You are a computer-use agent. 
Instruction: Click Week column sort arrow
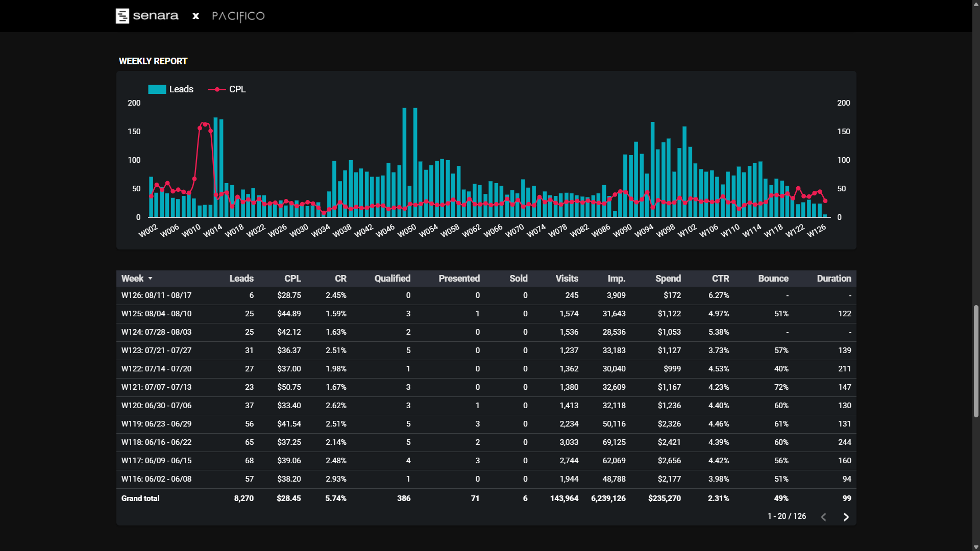pos(151,279)
